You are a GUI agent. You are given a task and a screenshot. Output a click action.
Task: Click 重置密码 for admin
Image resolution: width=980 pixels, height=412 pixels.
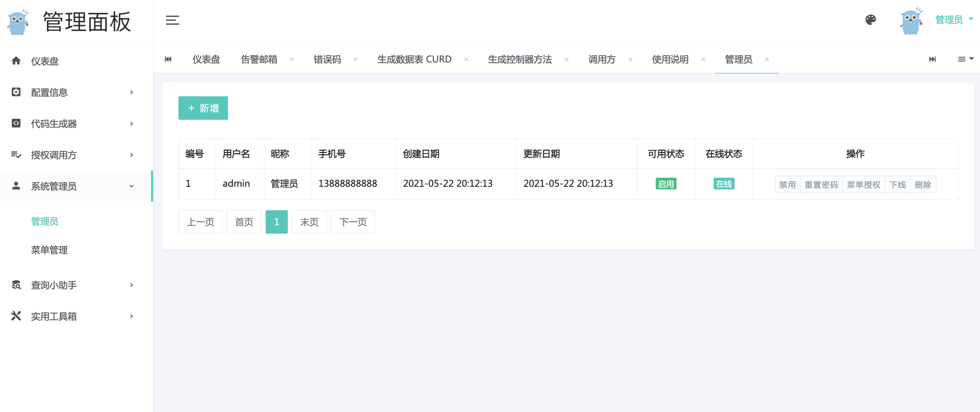pos(821,185)
